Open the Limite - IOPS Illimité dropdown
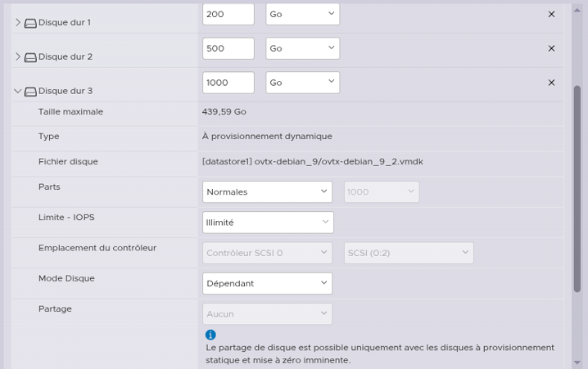 (x=268, y=223)
